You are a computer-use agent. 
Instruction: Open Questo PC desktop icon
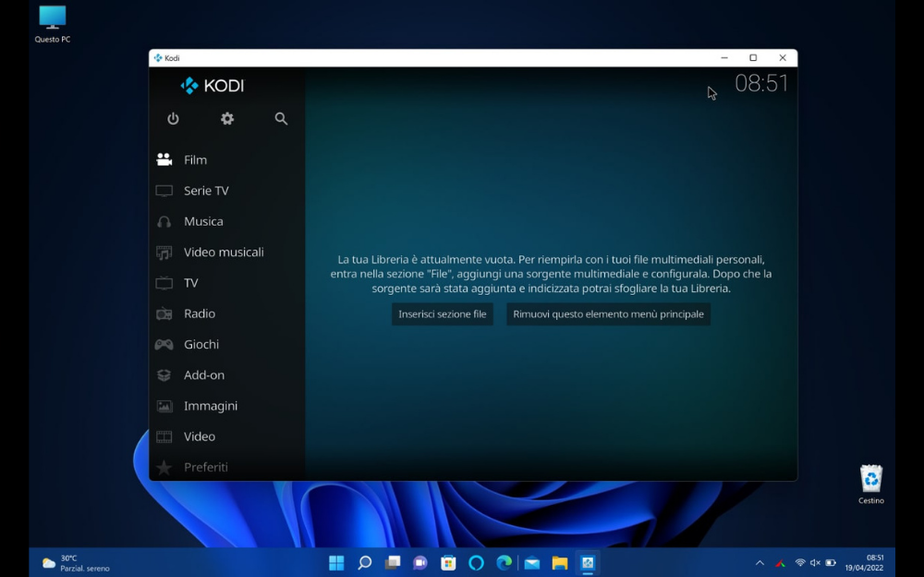[x=53, y=24]
